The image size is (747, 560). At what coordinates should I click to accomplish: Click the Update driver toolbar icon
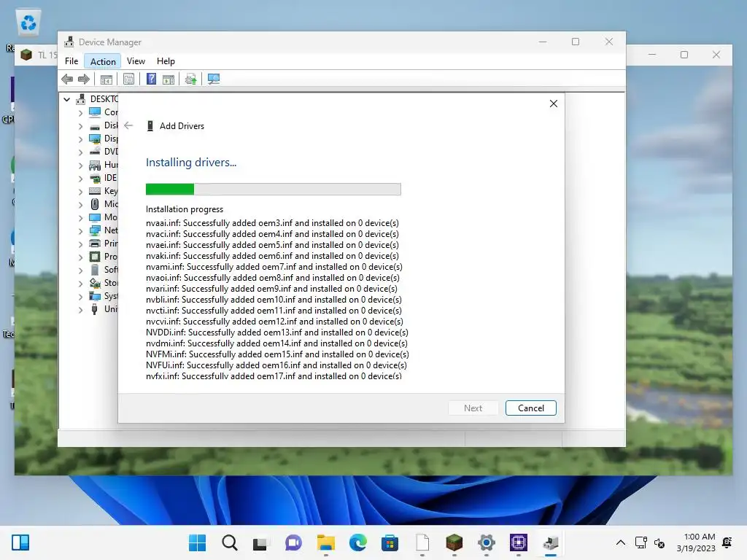(190, 79)
